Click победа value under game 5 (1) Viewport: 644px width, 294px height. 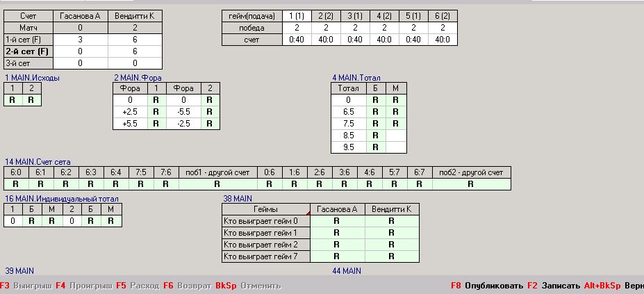[413, 28]
